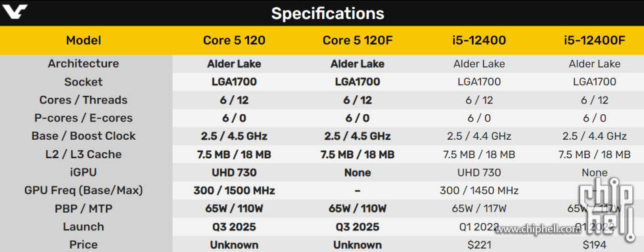This screenshot has height=252, width=644.
Task: Select the Socket row label
Action: [x=83, y=81]
